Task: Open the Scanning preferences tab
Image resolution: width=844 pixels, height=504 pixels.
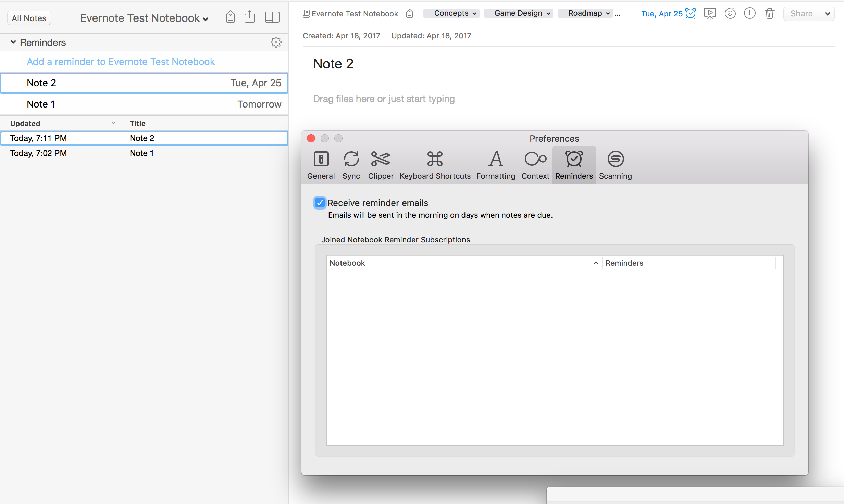Action: coord(615,165)
